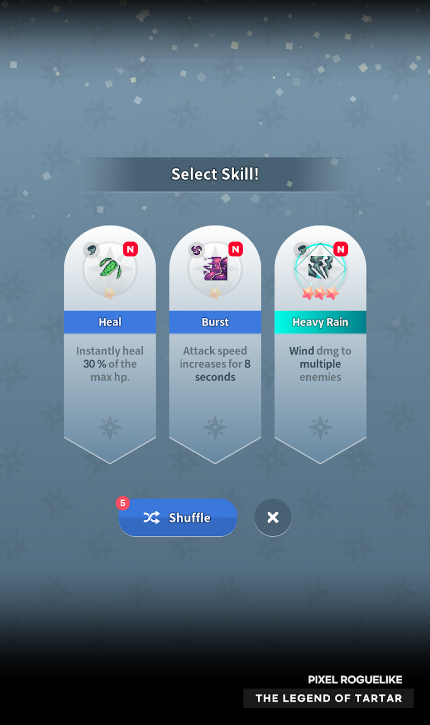Tap the Heal 30% max hp description
This screenshot has width=430, height=725.
tap(110, 364)
